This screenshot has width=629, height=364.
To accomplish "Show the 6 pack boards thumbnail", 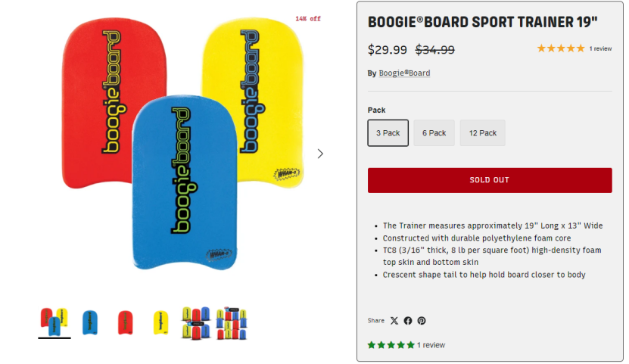I will click(196, 323).
